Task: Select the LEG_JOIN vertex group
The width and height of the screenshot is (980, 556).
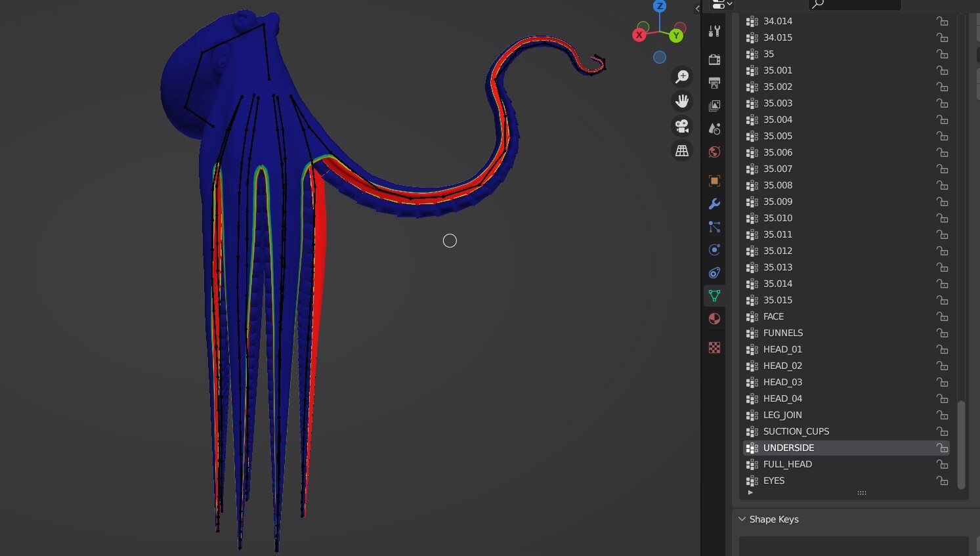Action: (782, 415)
